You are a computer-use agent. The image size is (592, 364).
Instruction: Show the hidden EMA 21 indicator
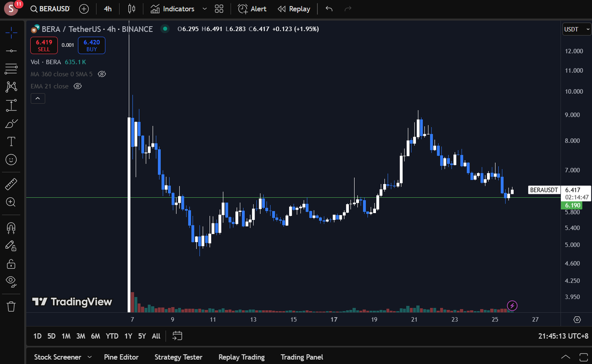click(77, 86)
